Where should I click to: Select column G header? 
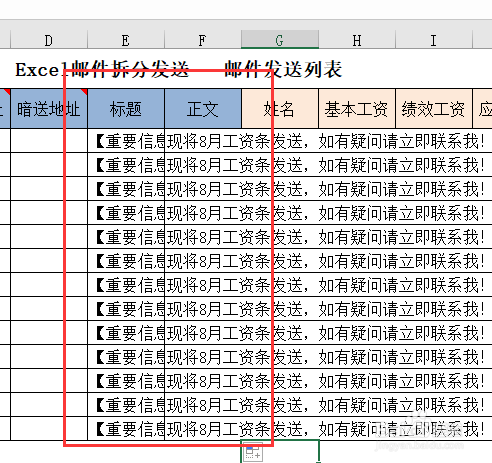[x=280, y=40]
